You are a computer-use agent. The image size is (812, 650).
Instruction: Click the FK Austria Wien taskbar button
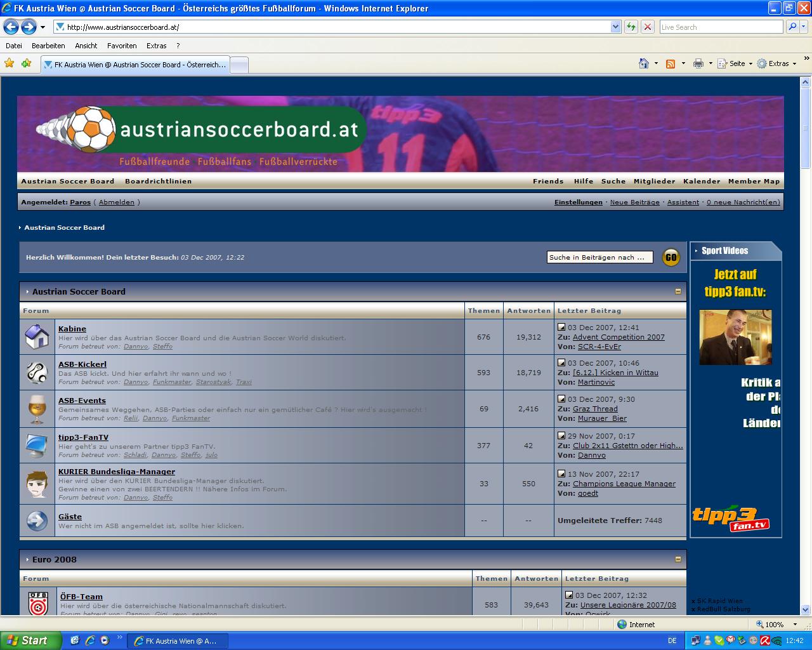[x=177, y=640]
